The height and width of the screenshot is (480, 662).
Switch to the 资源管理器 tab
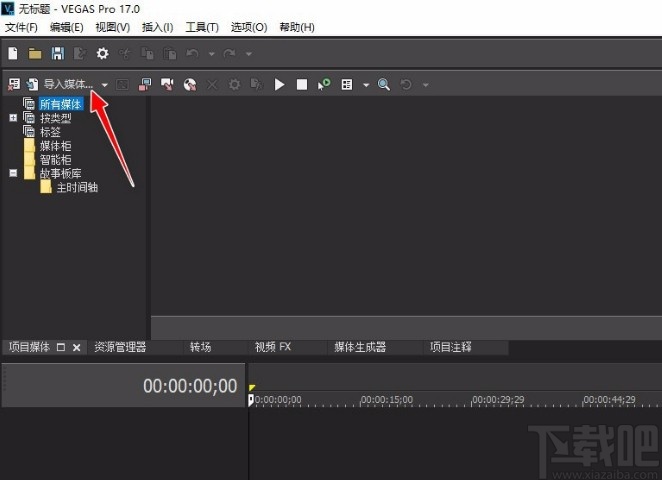click(120, 347)
